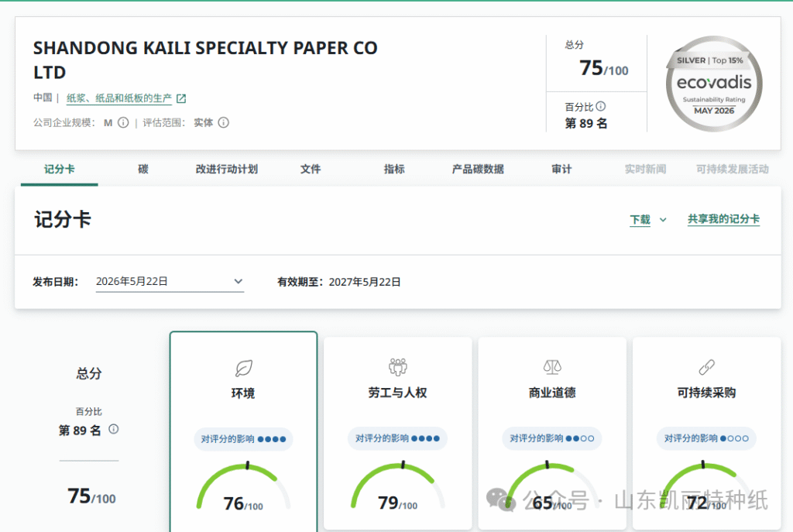Click info icon next to 评估范围 实体
Image resolution: width=793 pixels, height=532 pixels.
point(224,122)
